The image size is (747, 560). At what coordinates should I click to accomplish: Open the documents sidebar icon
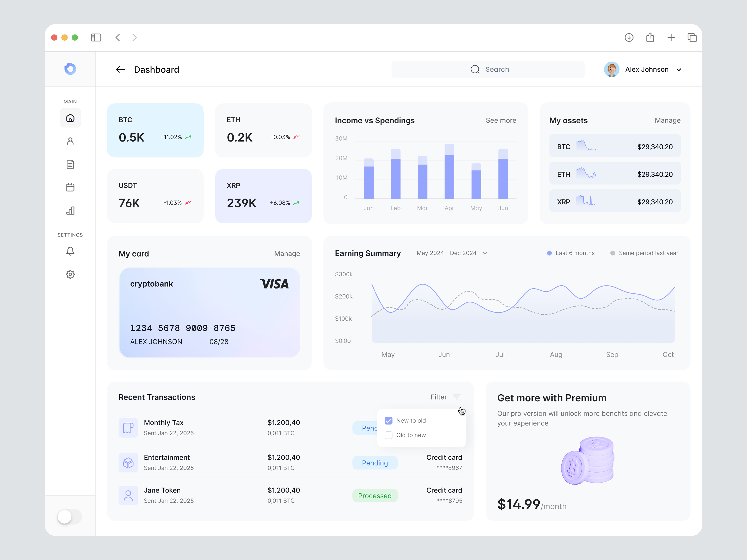coord(70,164)
